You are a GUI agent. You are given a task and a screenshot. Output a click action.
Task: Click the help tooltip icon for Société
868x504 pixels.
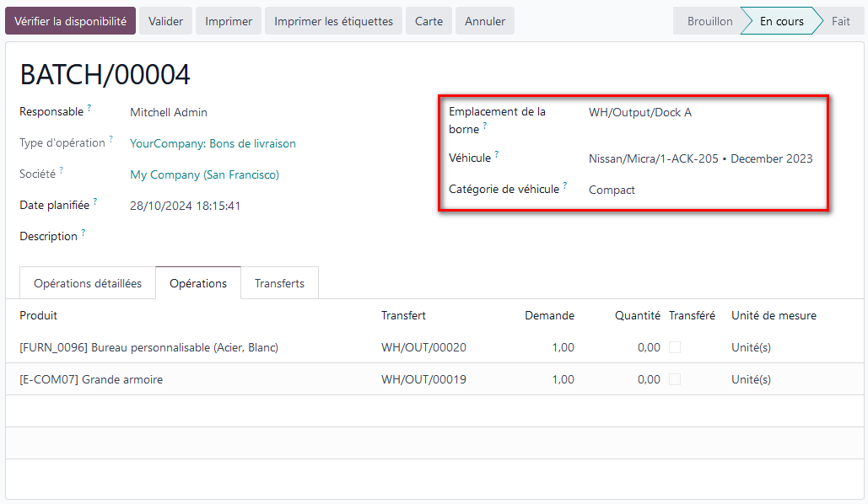[62, 170]
